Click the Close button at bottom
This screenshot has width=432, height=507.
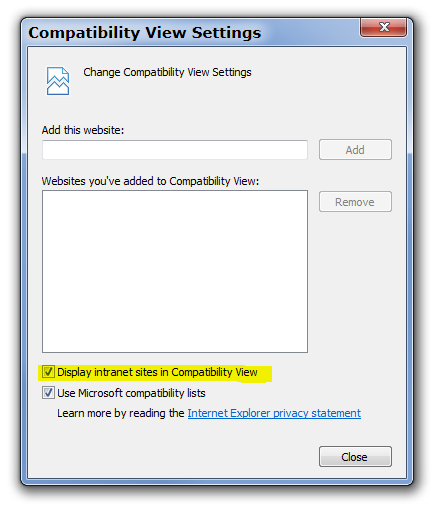[355, 457]
